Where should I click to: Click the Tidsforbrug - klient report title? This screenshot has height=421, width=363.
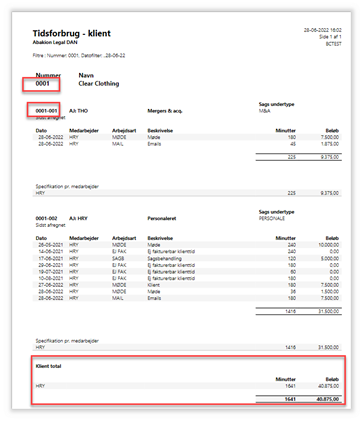[71, 33]
